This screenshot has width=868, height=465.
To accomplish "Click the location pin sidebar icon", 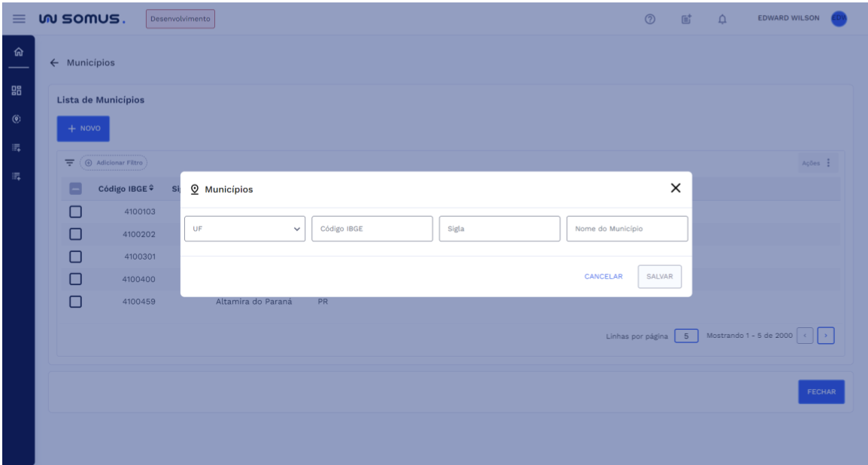I will click(17, 119).
